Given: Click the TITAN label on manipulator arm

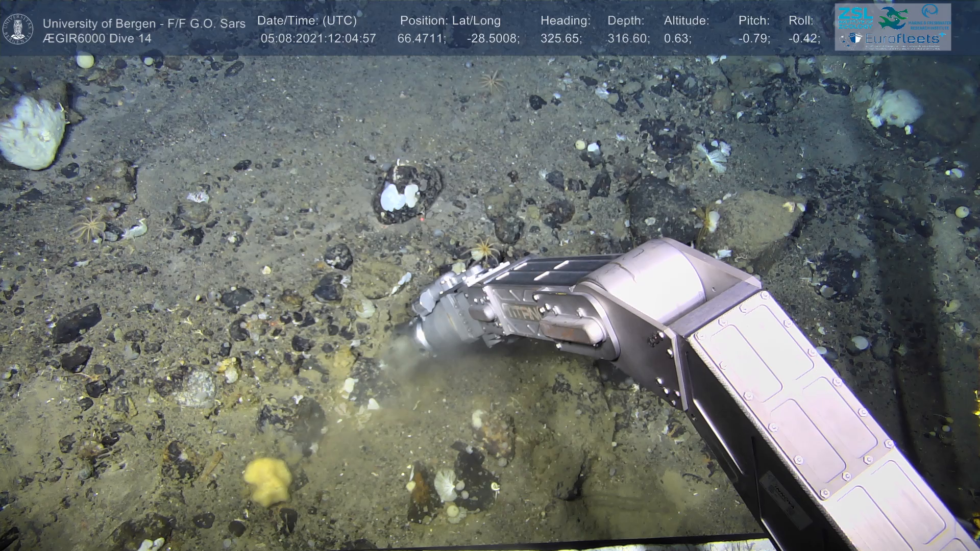Looking at the screenshot, I should click(x=523, y=312).
